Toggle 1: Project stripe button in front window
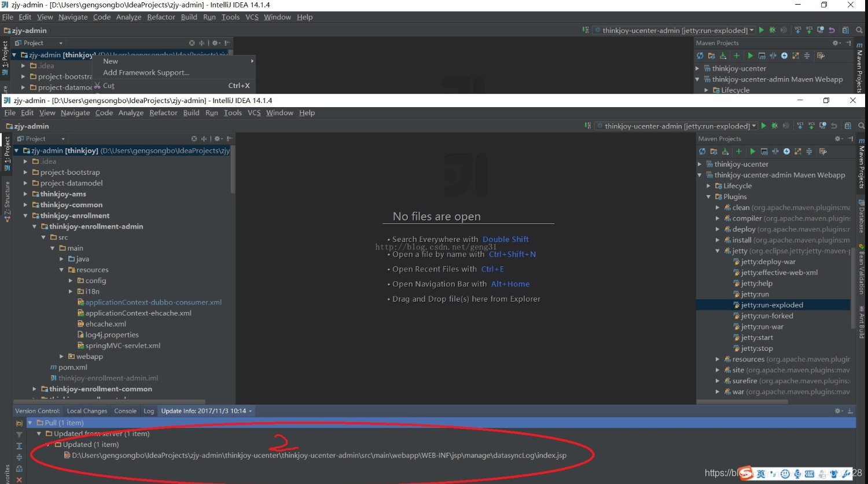 pyautogui.click(x=7, y=153)
